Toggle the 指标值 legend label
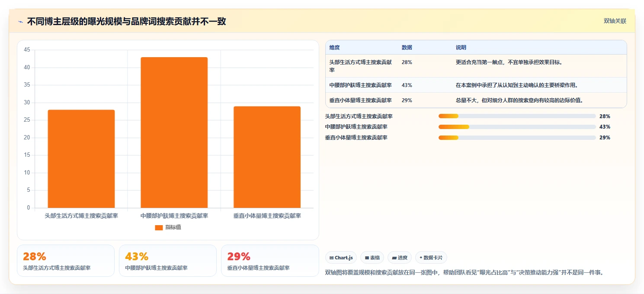Image resolution: width=644 pixels, height=294 pixels. tap(173, 227)
